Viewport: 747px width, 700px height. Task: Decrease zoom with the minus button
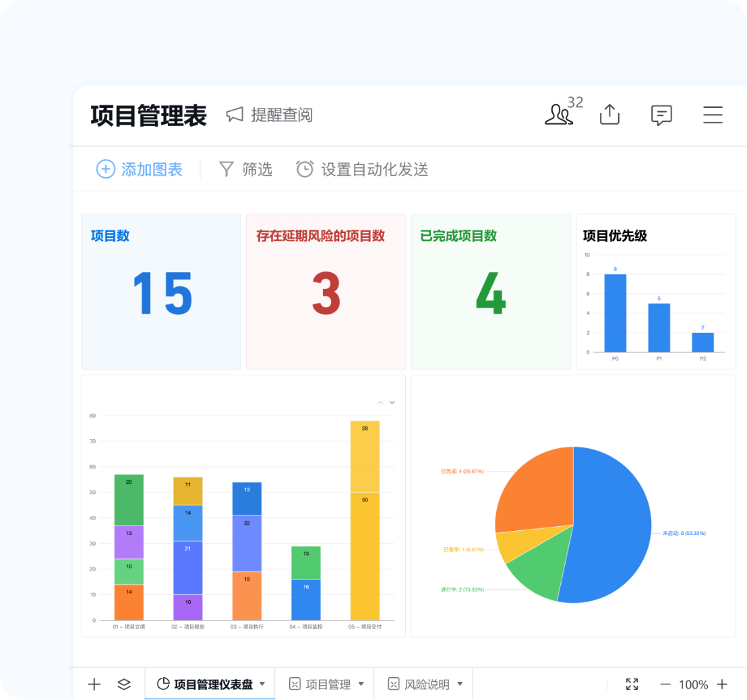[x=665, y=685]
